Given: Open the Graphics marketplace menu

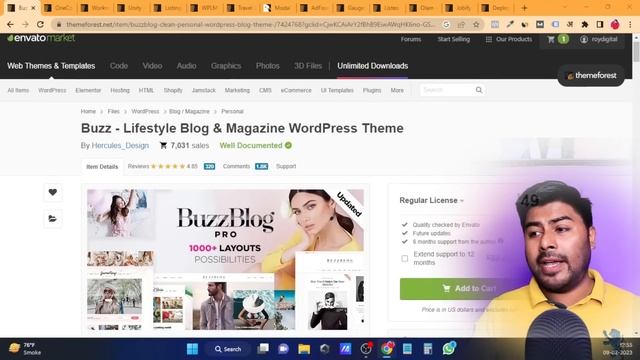Looking at the screenshot, I should (x=226, y=66).
